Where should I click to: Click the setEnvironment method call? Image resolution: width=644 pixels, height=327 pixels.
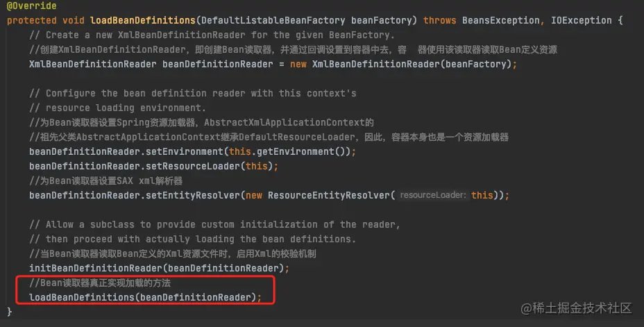185,151
